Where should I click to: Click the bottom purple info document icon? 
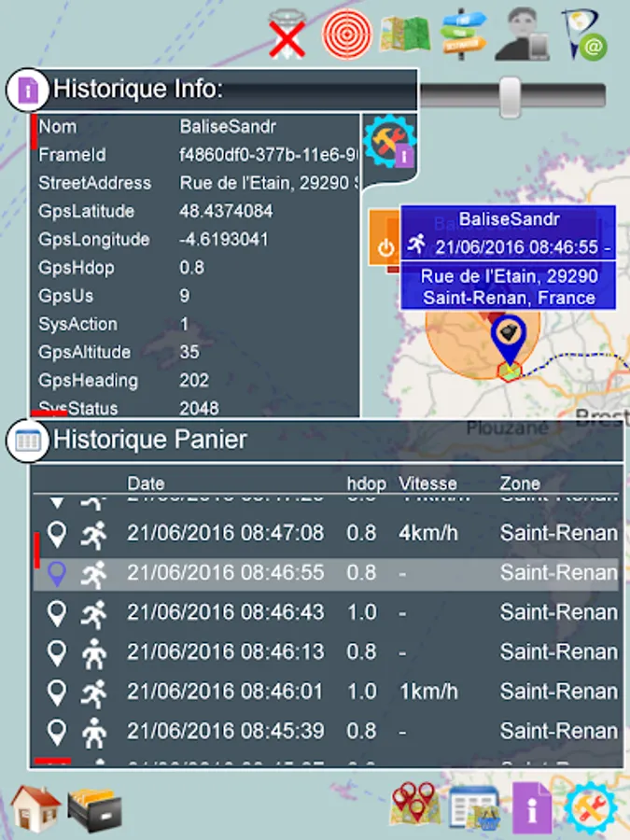point(531,808)
